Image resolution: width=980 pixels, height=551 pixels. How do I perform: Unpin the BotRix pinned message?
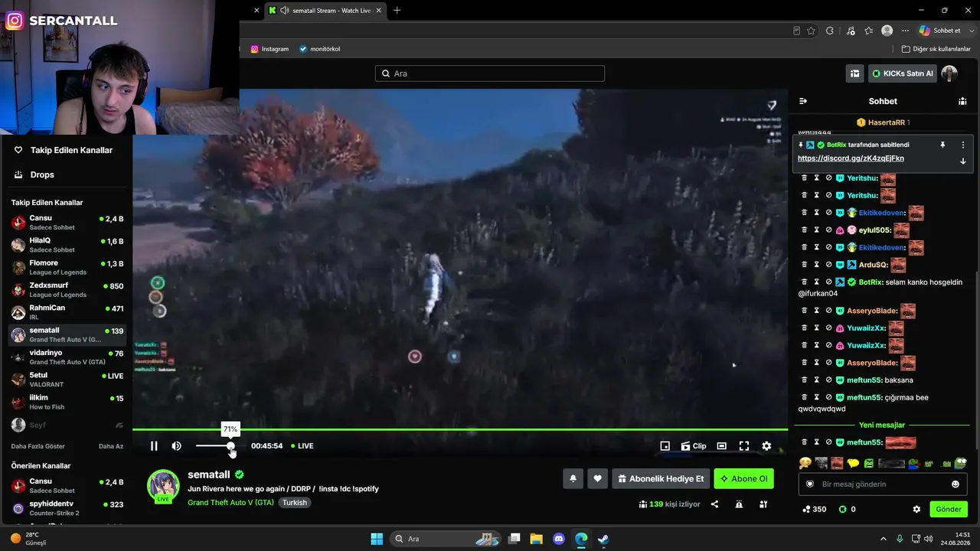tap(942, 145)
